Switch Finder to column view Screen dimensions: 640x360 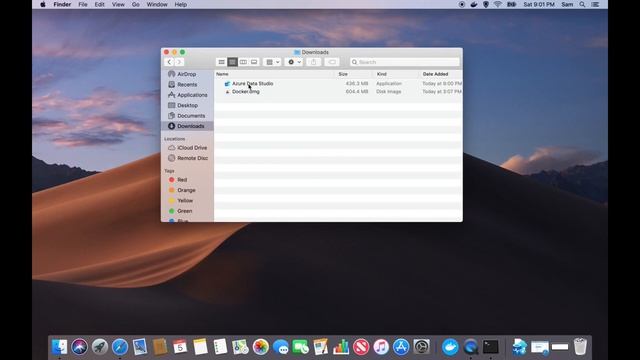(x=243, y=62)
